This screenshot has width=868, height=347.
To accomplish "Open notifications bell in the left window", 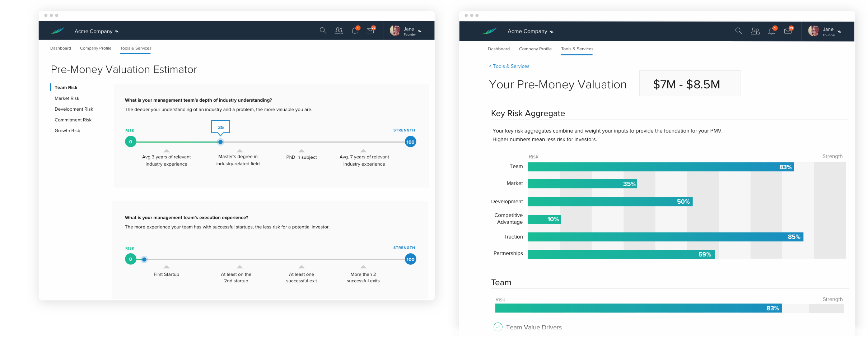I will point(355,31).
